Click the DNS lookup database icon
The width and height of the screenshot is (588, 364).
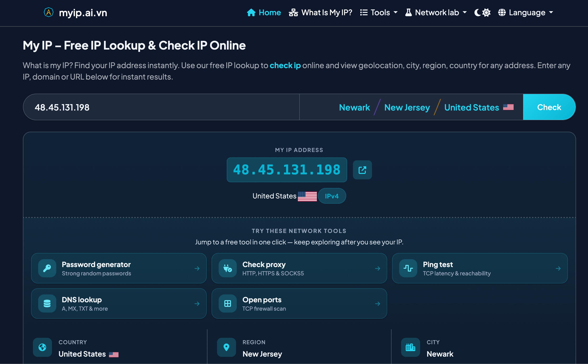click(47, 303)
